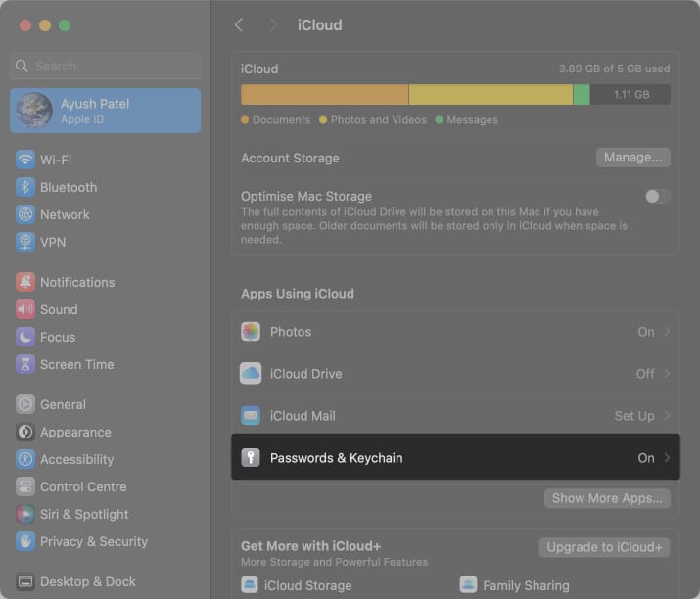The width and height of the screenshot is (700, 599).
Task: Click the Documents orange storage segment
Action: point(325,95)
